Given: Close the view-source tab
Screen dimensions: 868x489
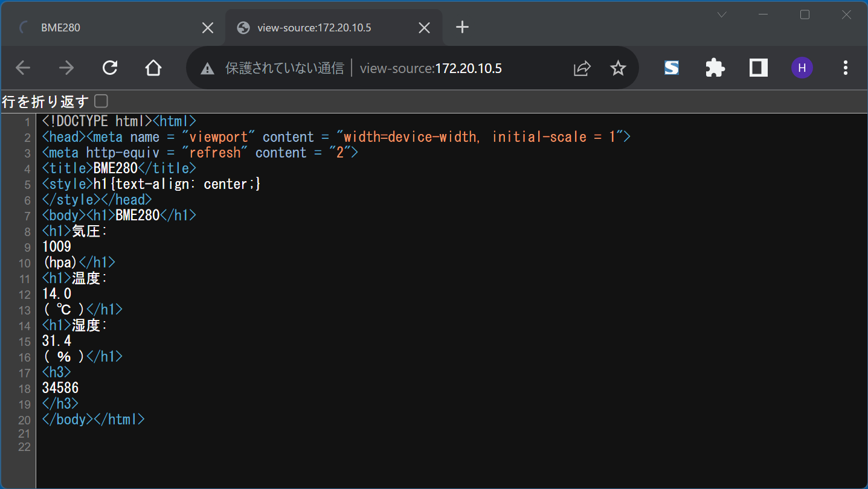Looking at the screenshot, I should [425, 28].
